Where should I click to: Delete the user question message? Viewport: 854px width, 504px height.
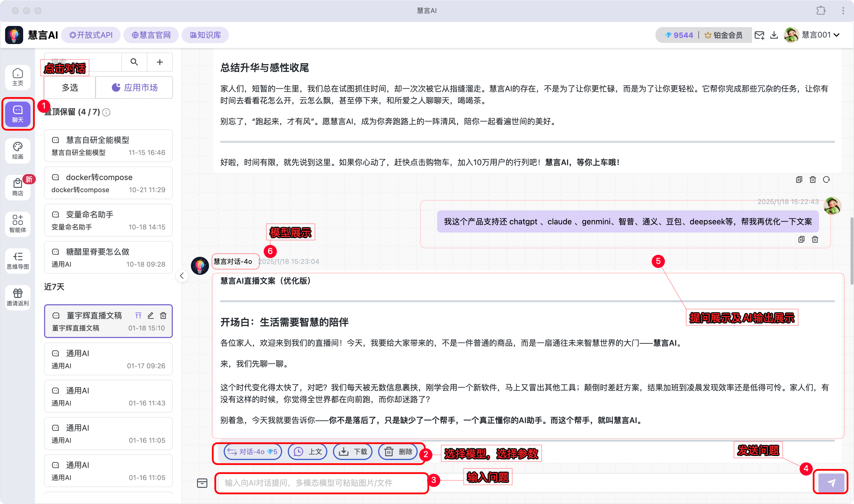pos(815,239)
